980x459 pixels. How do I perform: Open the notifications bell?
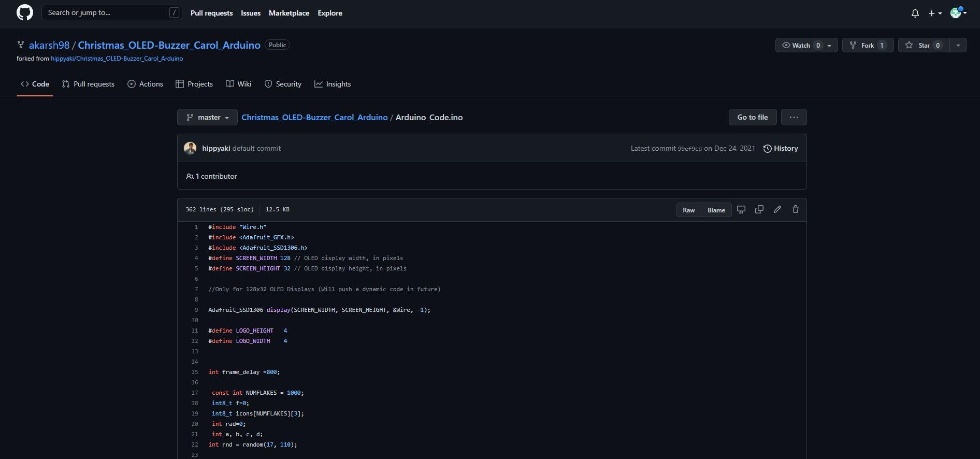(915, 13)
